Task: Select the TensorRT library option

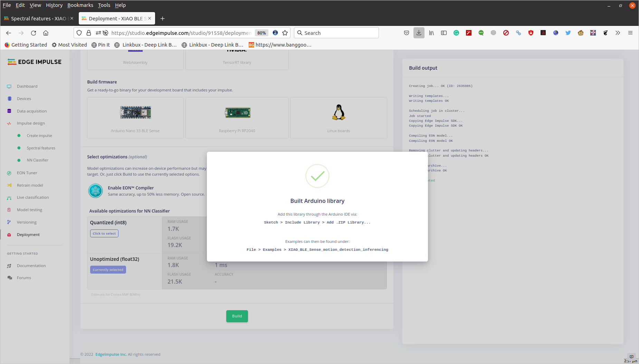Action: [237, 60]
